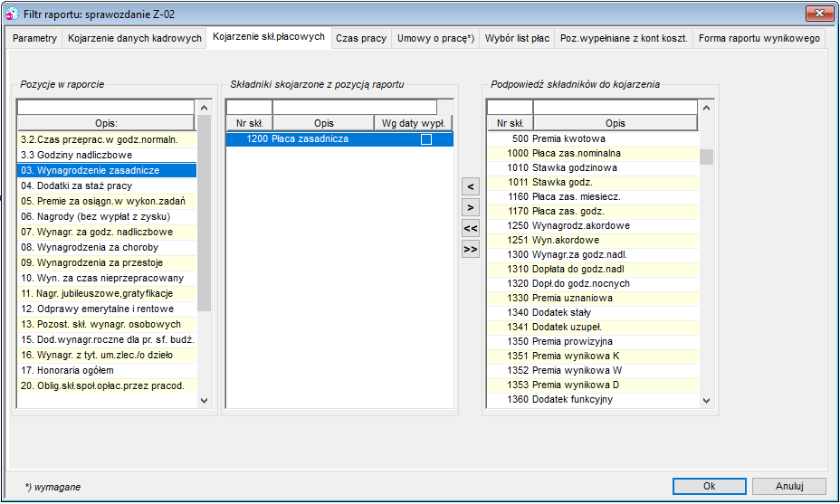Move one component left with the < button

click(x=471, y=187)
